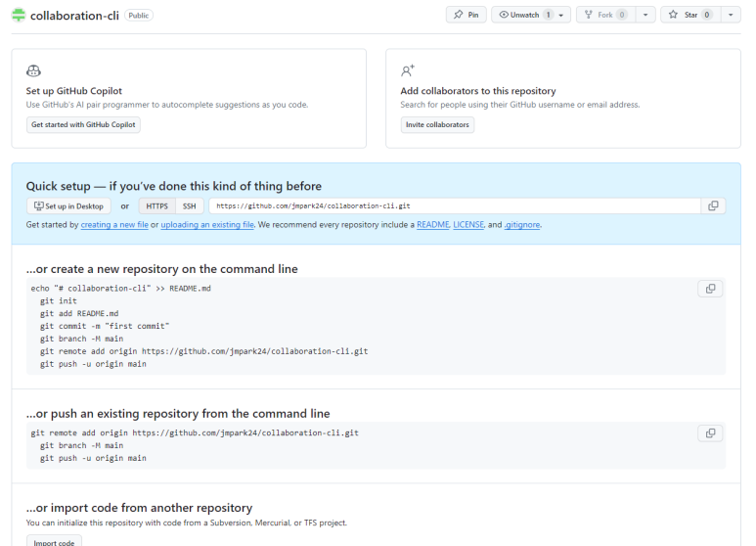Copy the push existing repository commands
This screenshot has height=546, width=756.
click(x=710, y=432)
